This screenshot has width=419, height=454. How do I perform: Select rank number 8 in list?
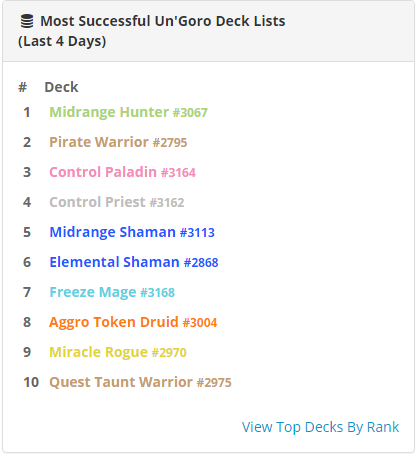27,322
